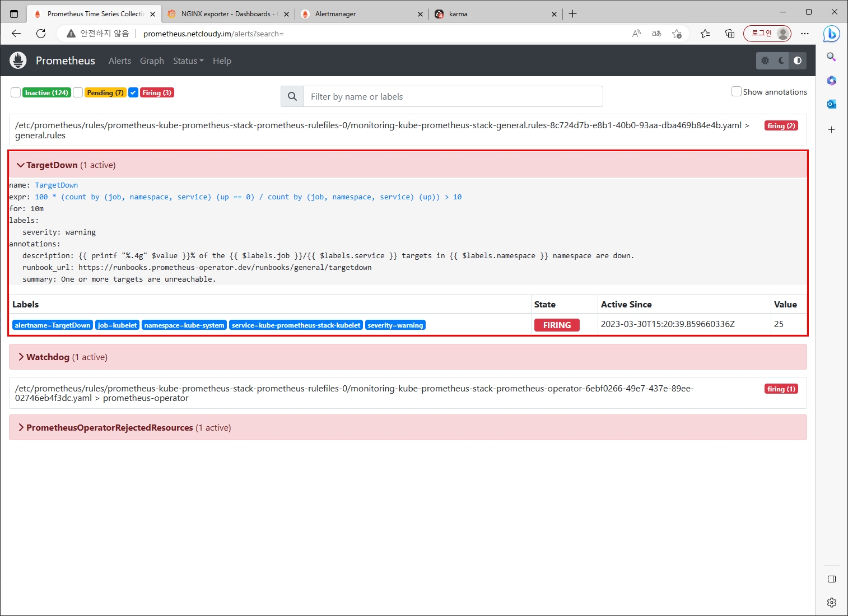The image size is (848, 616).
Task: Open the Status dropdown menu
Action: 188,60
